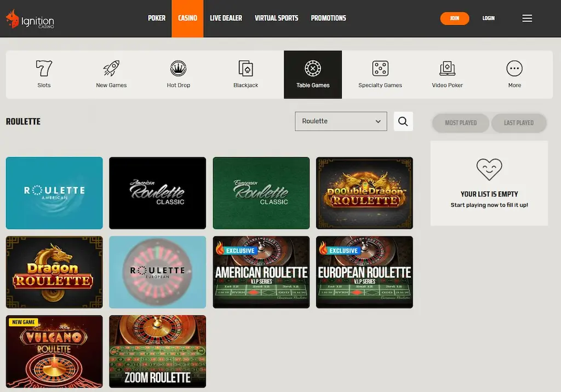Open the New Games rocket icon

tap(111, 68)
